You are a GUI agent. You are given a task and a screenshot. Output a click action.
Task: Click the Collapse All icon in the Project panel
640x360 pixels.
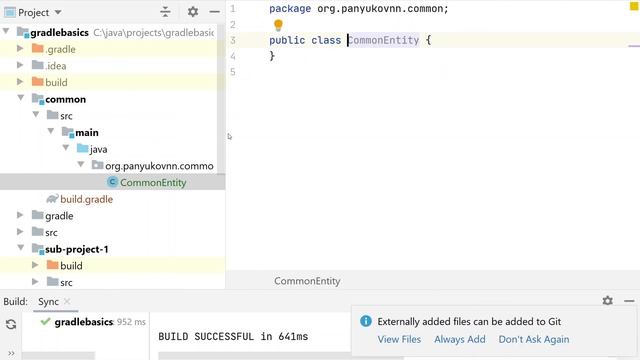pos(165,12)
